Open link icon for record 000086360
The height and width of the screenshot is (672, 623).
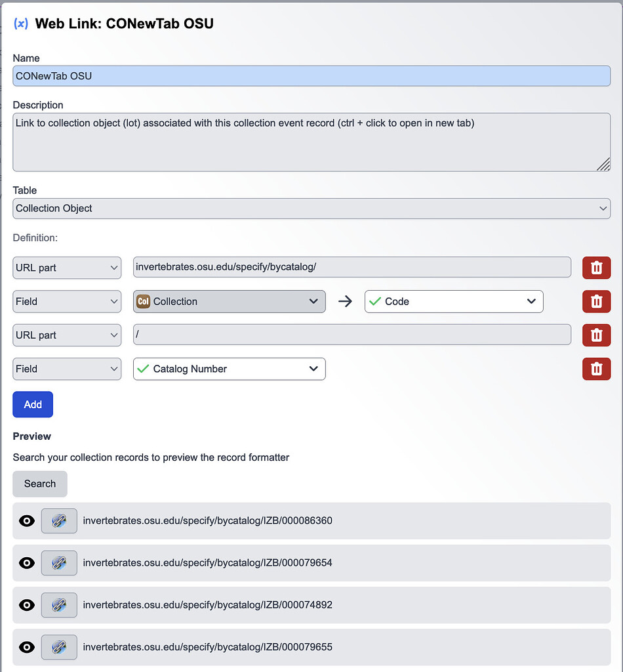click(x=59, y=520)
